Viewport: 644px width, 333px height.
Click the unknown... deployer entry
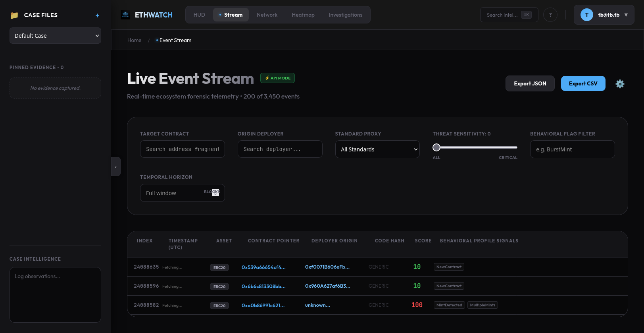pyautogui.click(x=317, y=305)
